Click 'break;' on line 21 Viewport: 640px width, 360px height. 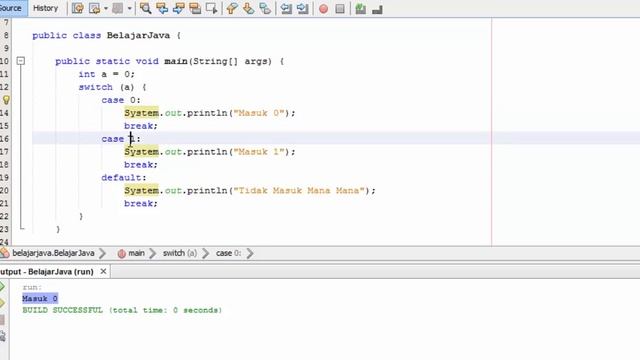pos(141,204)
